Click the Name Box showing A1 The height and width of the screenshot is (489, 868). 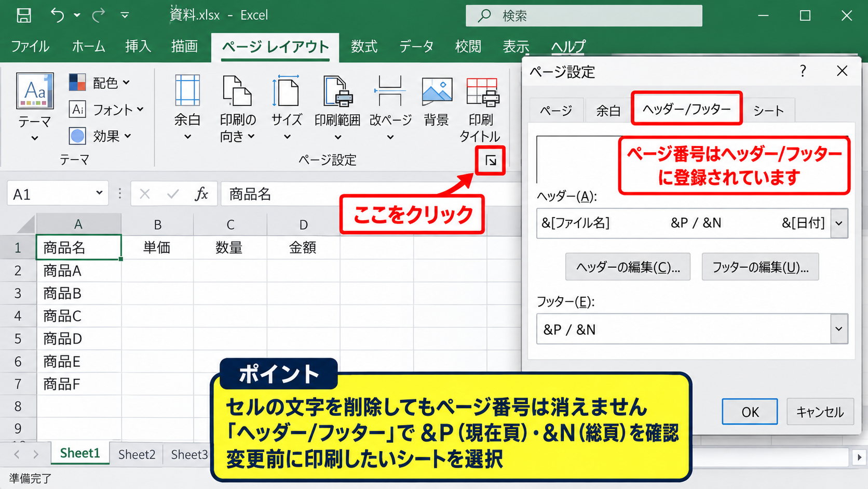[x=58, y=194]
